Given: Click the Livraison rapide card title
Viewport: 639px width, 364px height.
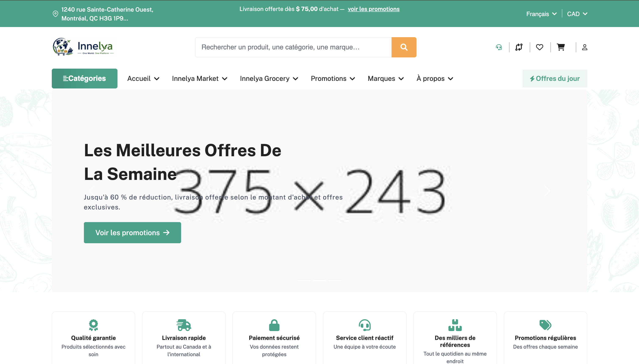Looking at the screenshot, I should 184,338.
